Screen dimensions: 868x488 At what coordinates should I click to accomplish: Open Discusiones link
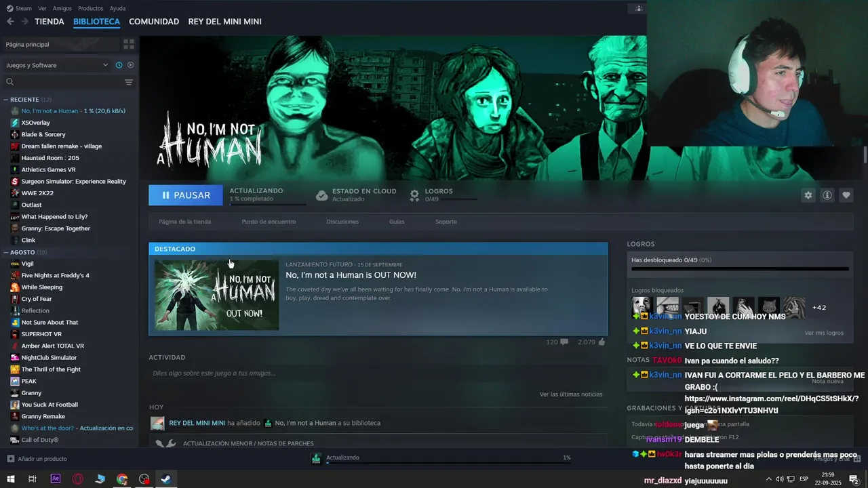(342, 222)
